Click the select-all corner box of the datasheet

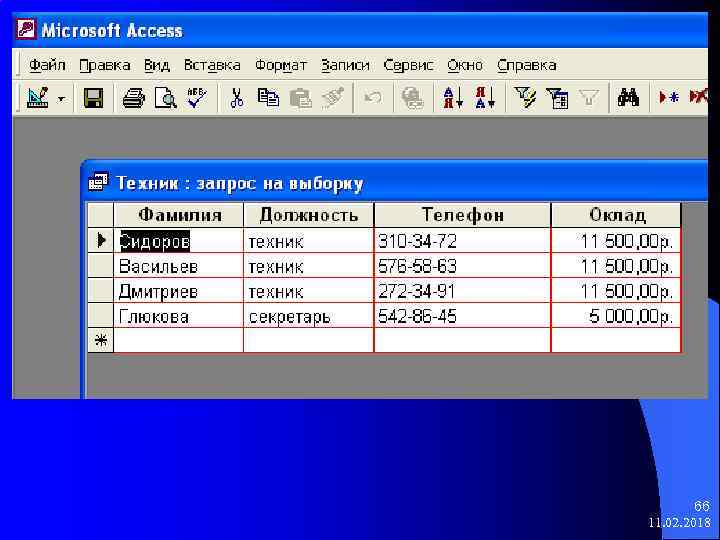(101, 215)
